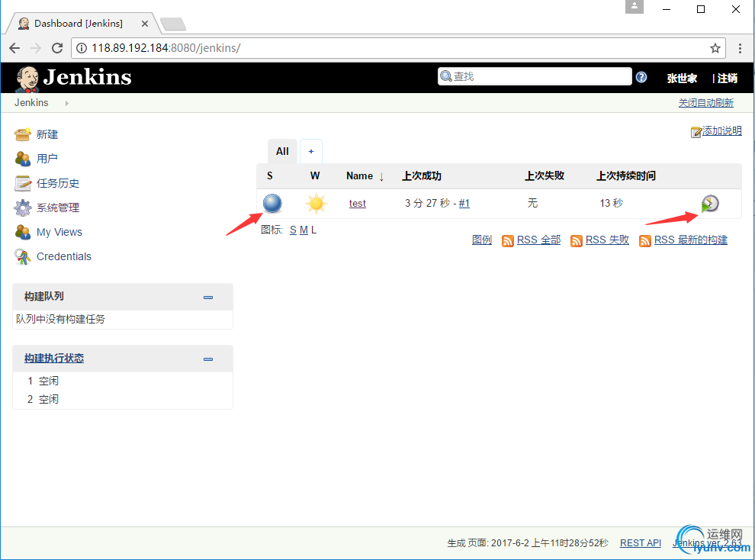
Task: Click the RSS 最新的构建 feed icon
Action: tap(645, 241)
